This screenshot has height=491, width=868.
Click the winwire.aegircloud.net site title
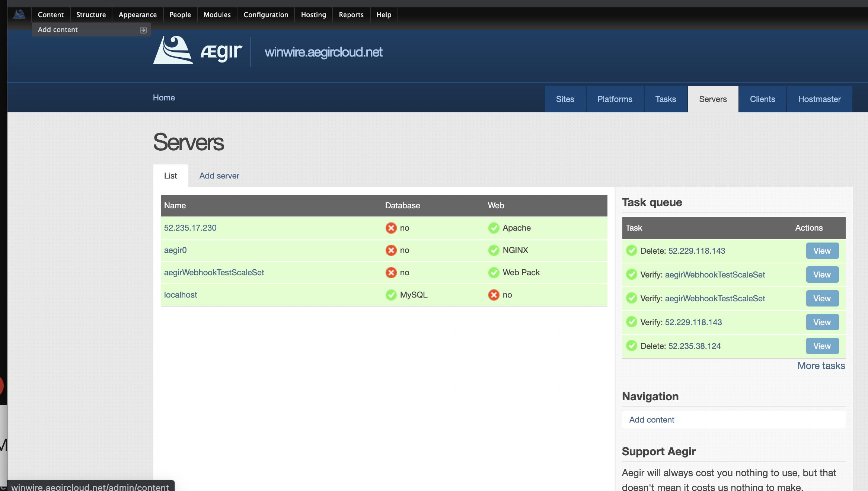323,52
